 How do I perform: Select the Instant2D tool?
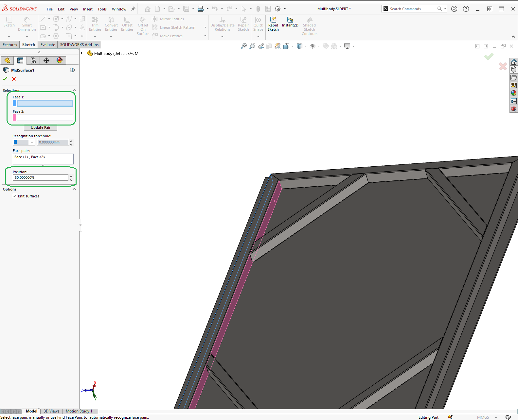pyautogui.click(x=290, y=20)
